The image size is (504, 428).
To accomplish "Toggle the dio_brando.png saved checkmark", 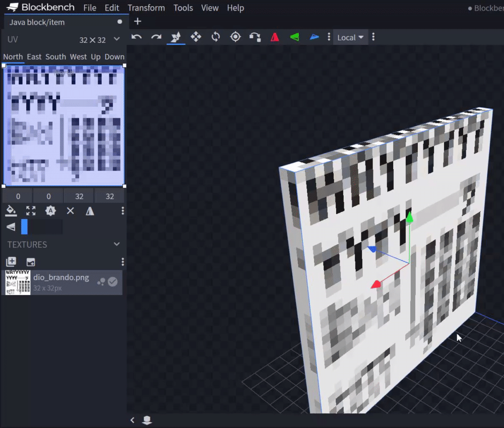I will (113, 282).
